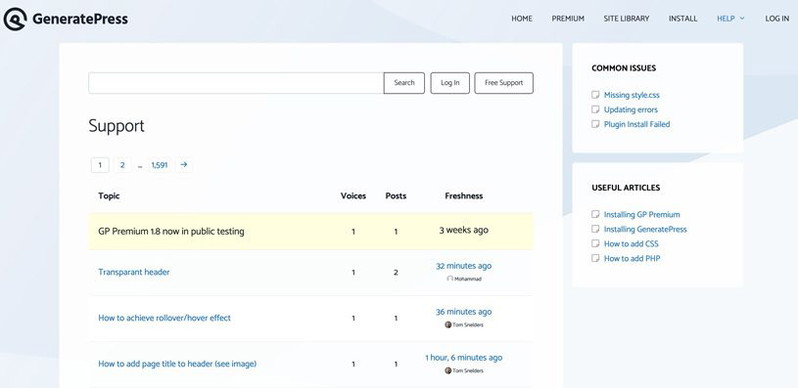Screen dimensions: 798x388
Task: Open topic GP Premium 1.8 now in public testing
Action: [171, 231]
